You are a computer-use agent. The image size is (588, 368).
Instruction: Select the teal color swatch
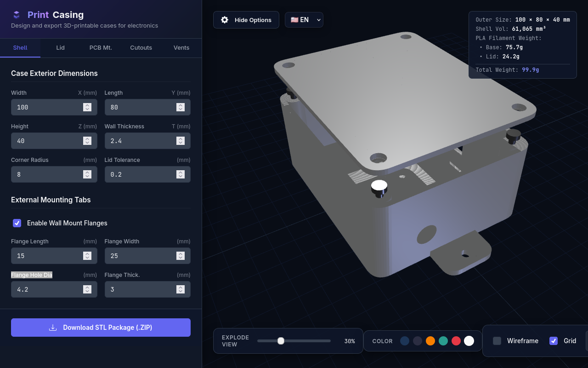point(443,341)
